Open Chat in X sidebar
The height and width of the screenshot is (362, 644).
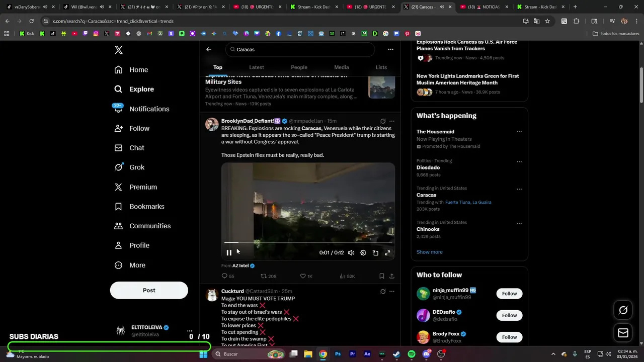pyautogui.click(x=129, y=148)
